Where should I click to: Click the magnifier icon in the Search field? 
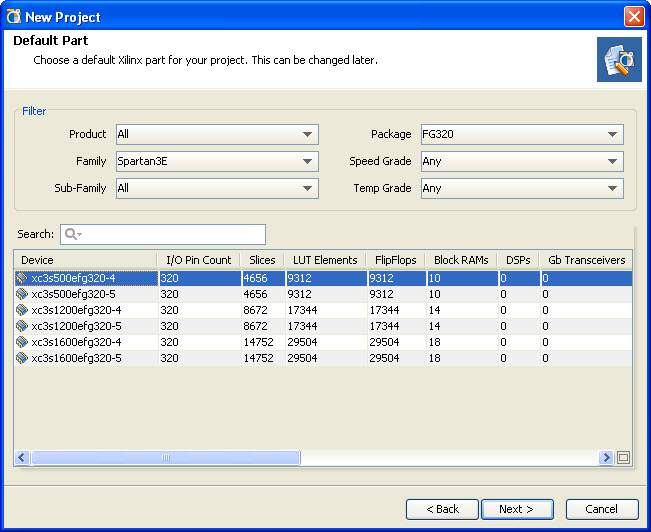pos(73,234)
